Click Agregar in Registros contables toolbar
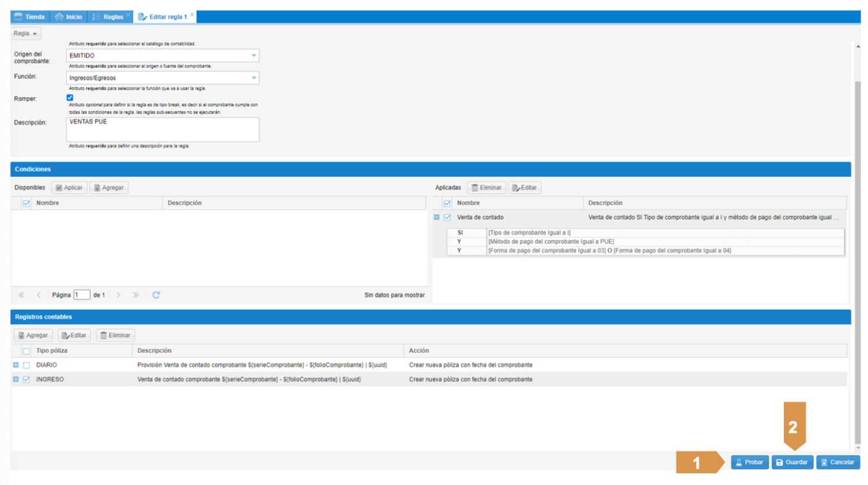868x485 pixels. 33,335
